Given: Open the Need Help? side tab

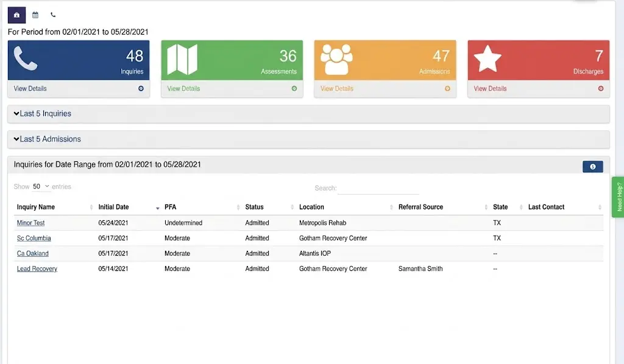Looking at the screenshot, I should [619, 197].
